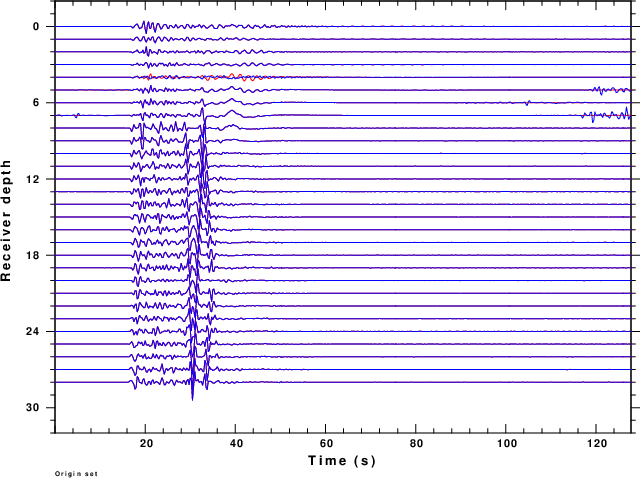Click the x-axis tick label 20
This screenshot has height=478, width=640.
pyautogui.click(x=146, y=443)
